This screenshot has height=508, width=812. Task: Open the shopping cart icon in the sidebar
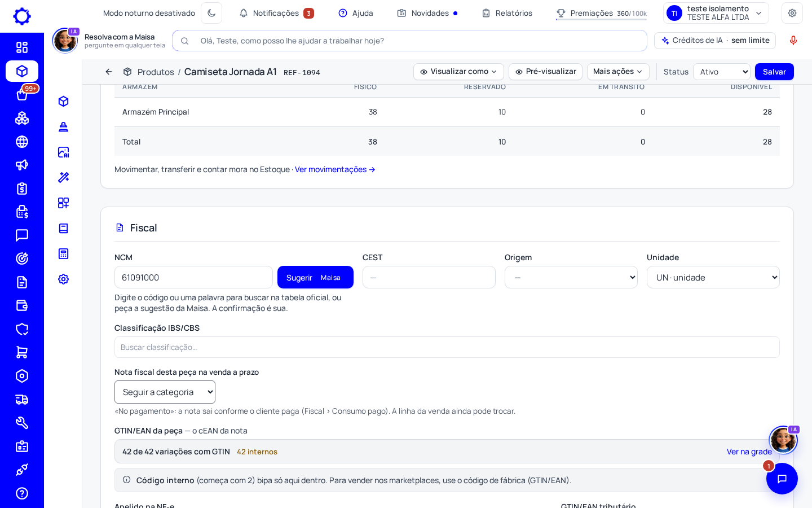click(22, 352)
